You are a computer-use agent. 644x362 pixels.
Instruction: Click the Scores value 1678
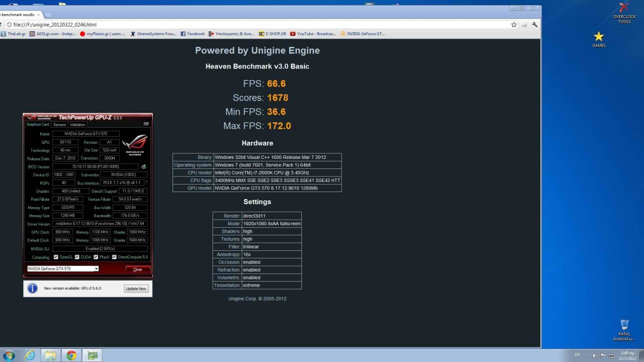pyautogui.click(x=278, y=98)
